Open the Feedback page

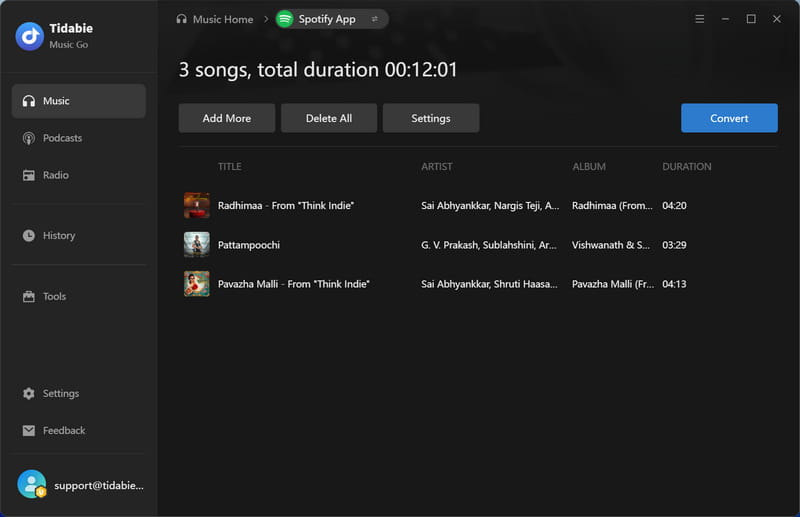tap(79, 431)
